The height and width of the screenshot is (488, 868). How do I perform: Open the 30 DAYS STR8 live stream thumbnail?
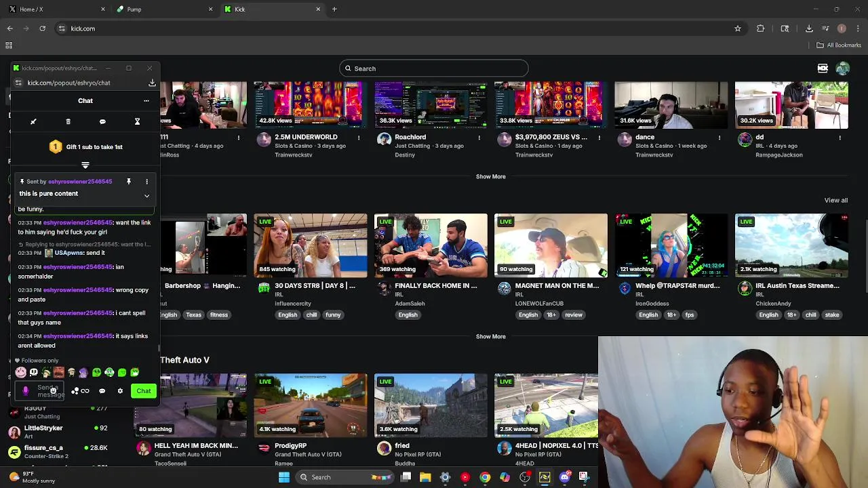(x=311, y=245)
